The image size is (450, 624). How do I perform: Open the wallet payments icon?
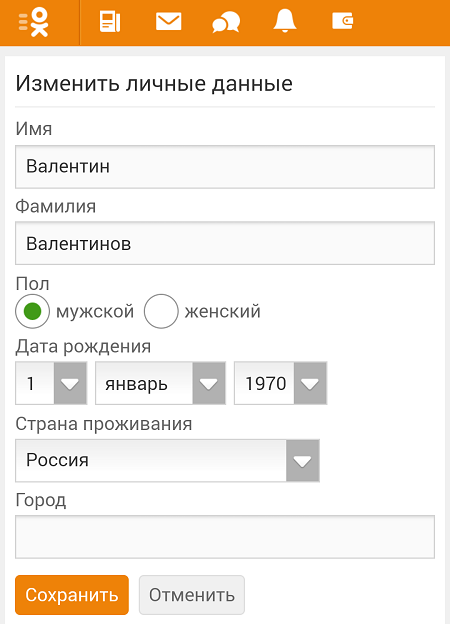342,21
